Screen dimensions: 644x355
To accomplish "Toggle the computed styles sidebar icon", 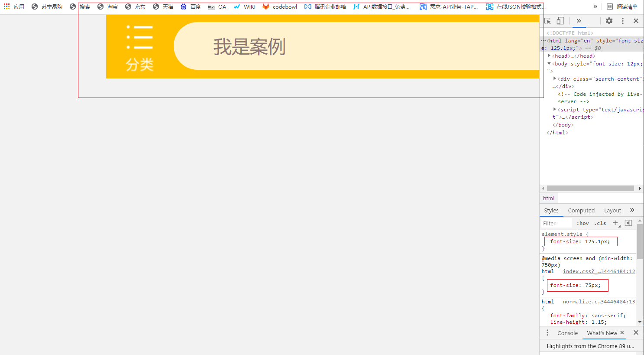I will pos(628,223).
